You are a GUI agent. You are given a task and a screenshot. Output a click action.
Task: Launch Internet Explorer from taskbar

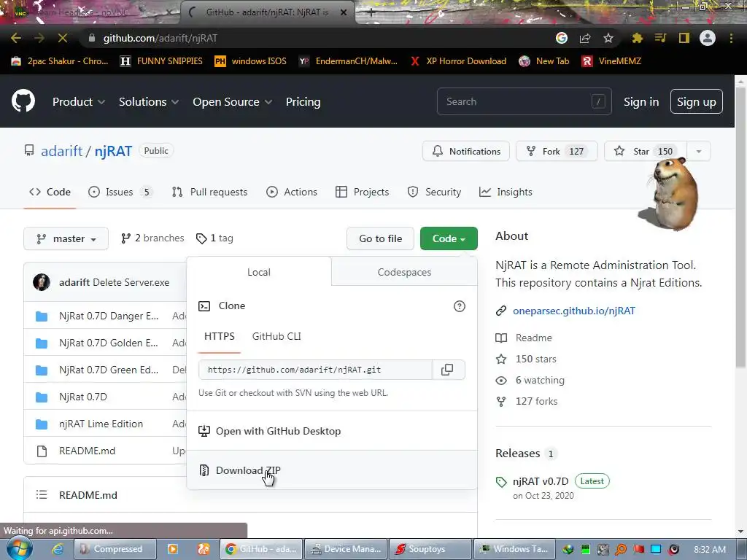pos(58,549)
